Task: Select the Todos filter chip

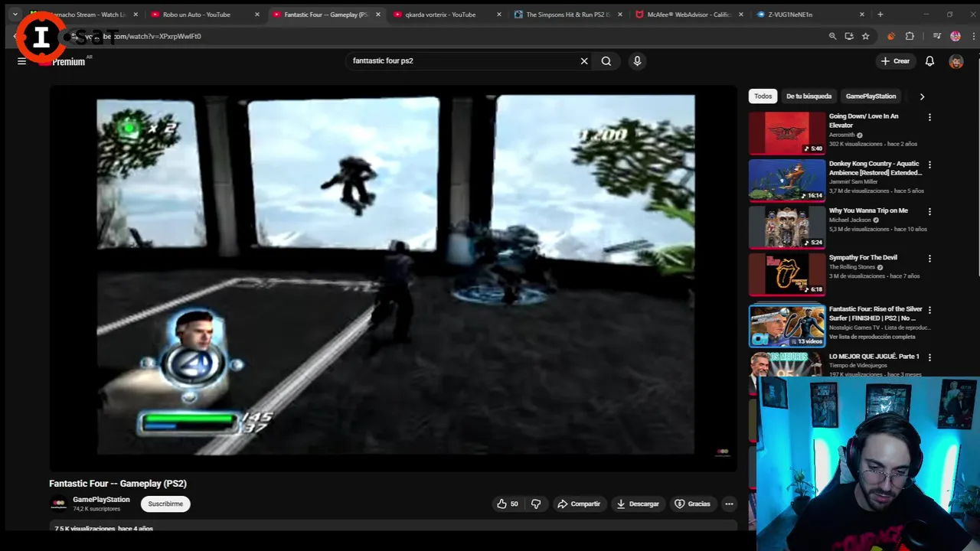Action: click(763, 96)
